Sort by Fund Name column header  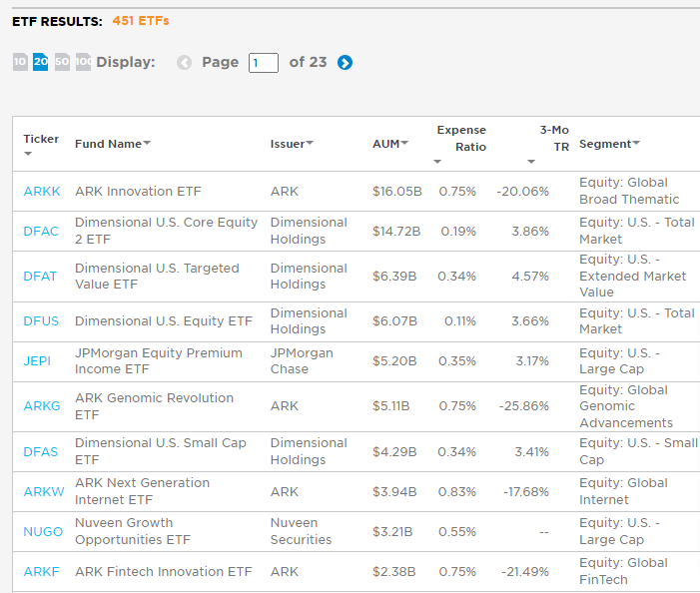[113, 144]
